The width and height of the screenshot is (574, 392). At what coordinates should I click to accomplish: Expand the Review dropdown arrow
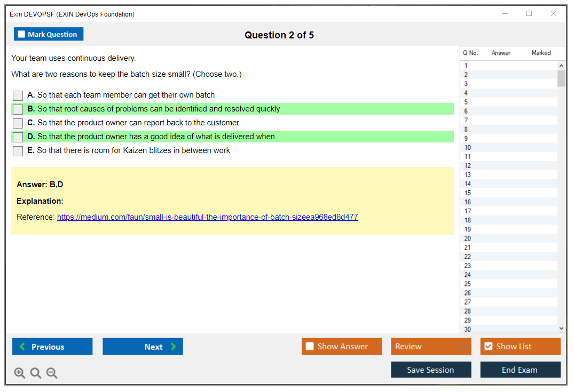(463, 347)
